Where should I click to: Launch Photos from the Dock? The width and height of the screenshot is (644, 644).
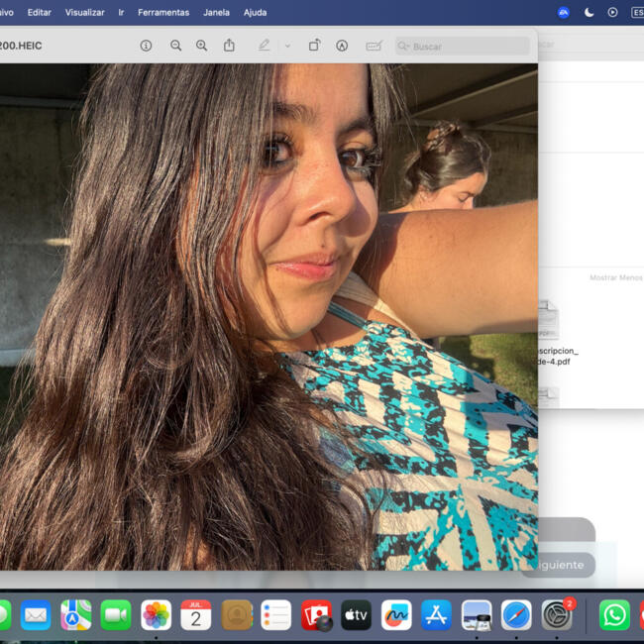pyautogui.click(x=157, y=615)
